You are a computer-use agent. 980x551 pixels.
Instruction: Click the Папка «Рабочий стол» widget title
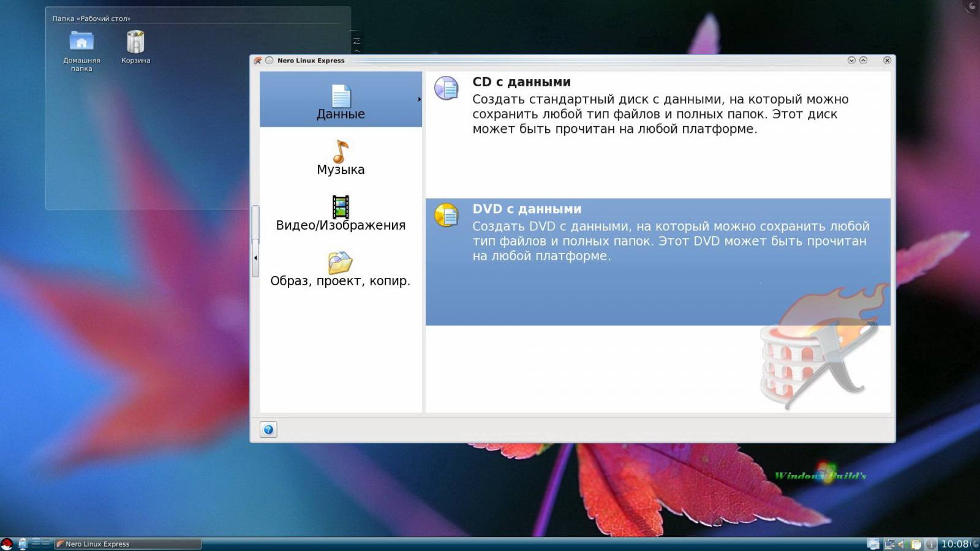click(91, 18)
